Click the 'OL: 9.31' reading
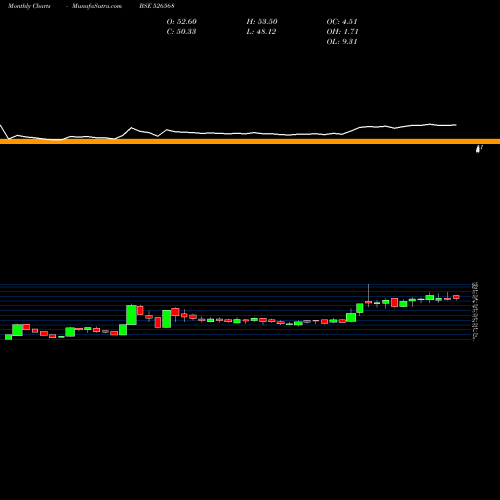Viewport: 500px width, 500px height. tap(342, 42)
